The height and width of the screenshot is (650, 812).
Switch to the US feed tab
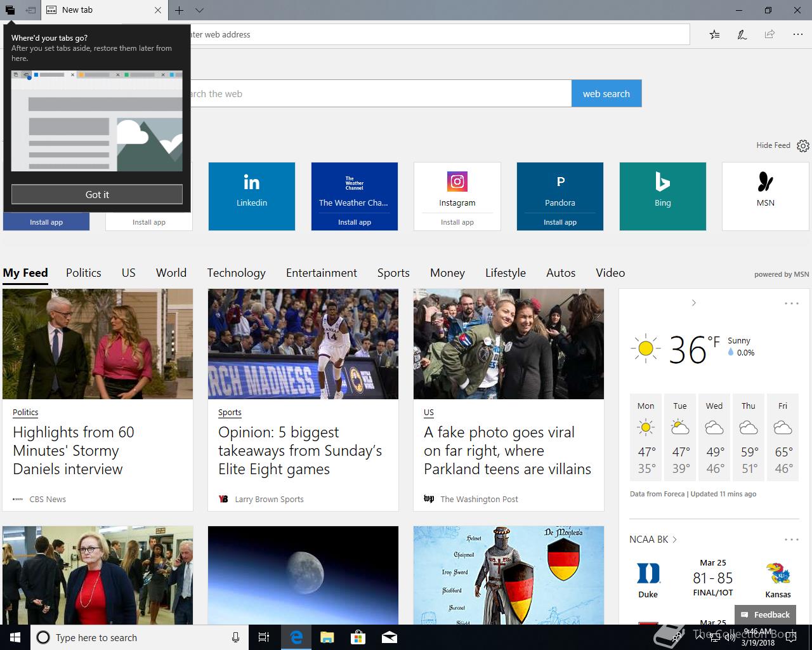click(129, 273)
